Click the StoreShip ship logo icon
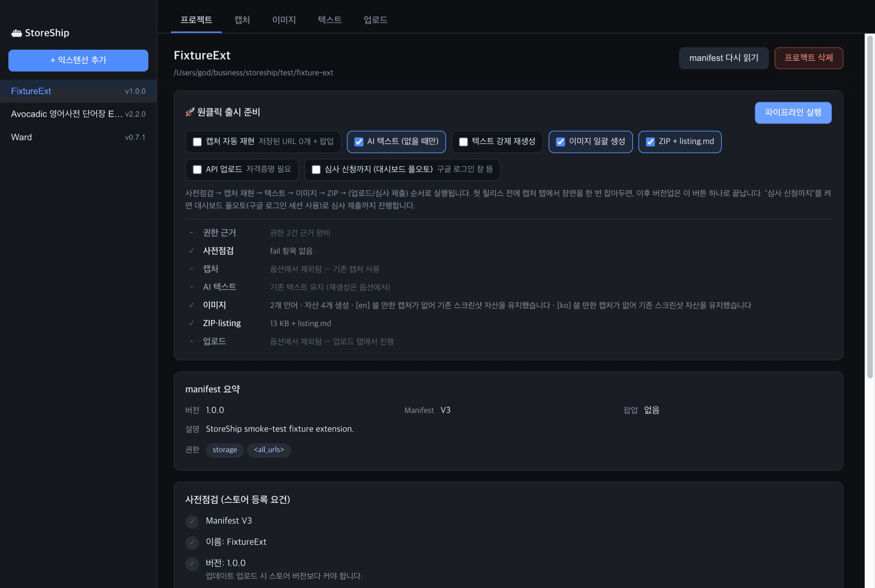This screenshot has width=875, height=588. (x=16, y=33)
